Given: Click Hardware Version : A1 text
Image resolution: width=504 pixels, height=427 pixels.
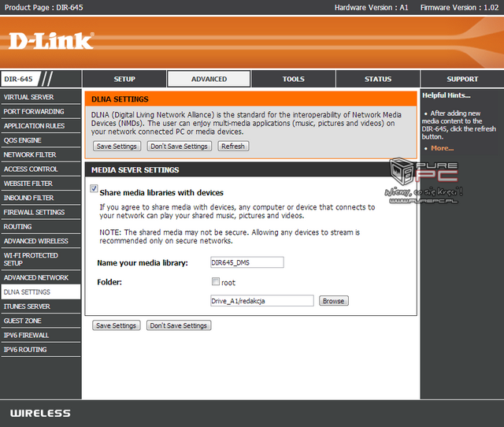Looking at the screenshot, I should (371, 7).
